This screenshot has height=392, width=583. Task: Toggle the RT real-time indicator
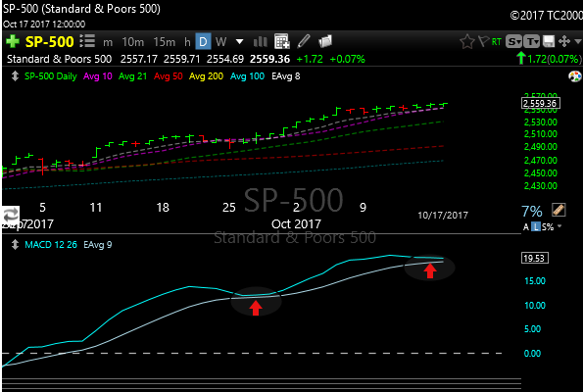497,42
